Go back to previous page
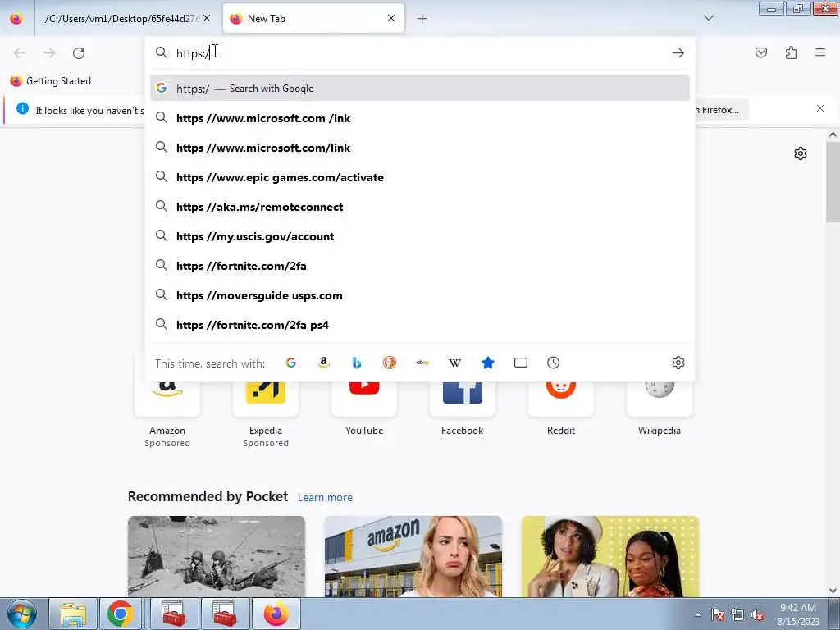The image size is (840, 630). click(20, 53)
